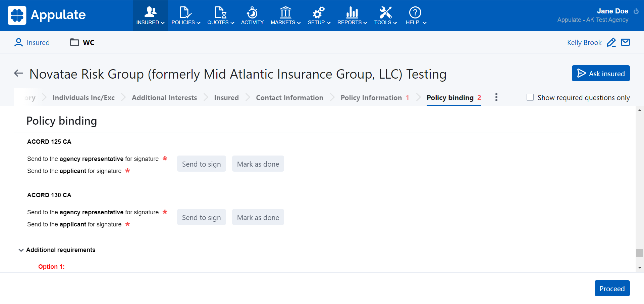Click the Ask insured button
Image resolution: width=644 pixels, height=304 pixels.
tap(600, 74)
